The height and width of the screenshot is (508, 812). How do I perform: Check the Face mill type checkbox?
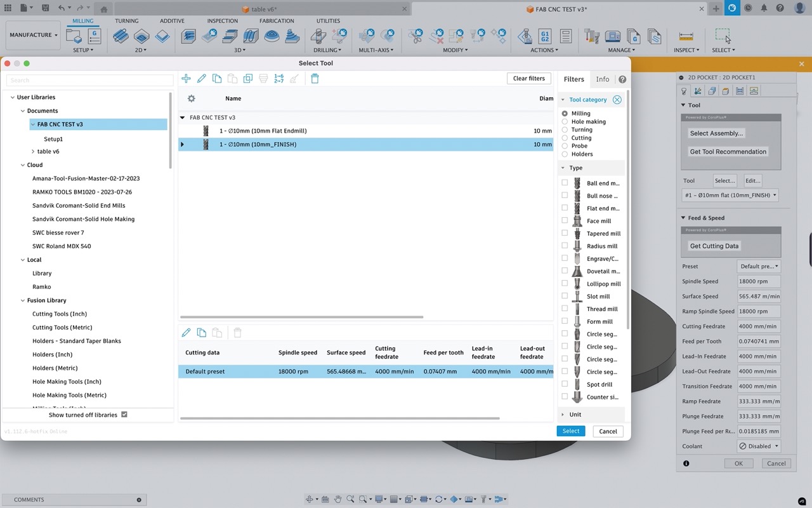pyautogui.click(x=565, y=220)
